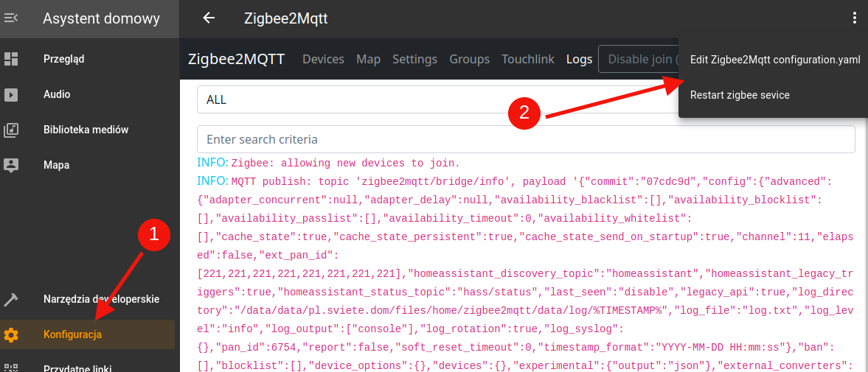Focus the Enter search criteria field
The height and width of the screenshot is (372, 868).
[525, 139]
